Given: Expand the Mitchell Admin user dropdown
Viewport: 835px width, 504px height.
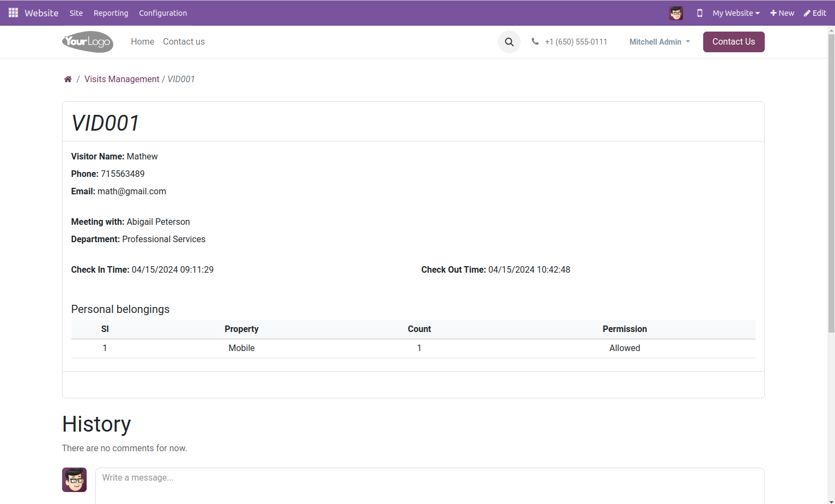Looking at the screenshot, I should (x=659, y=42).
